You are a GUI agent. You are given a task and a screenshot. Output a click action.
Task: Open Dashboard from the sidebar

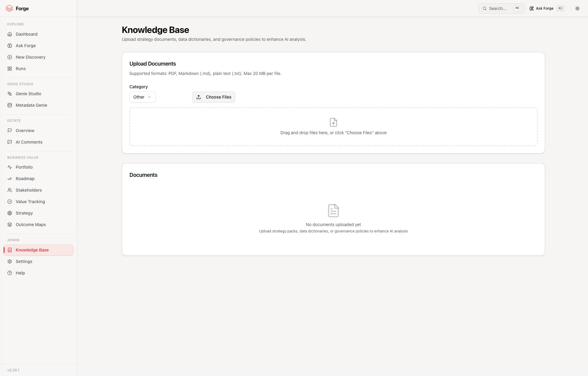coord(39,34)
